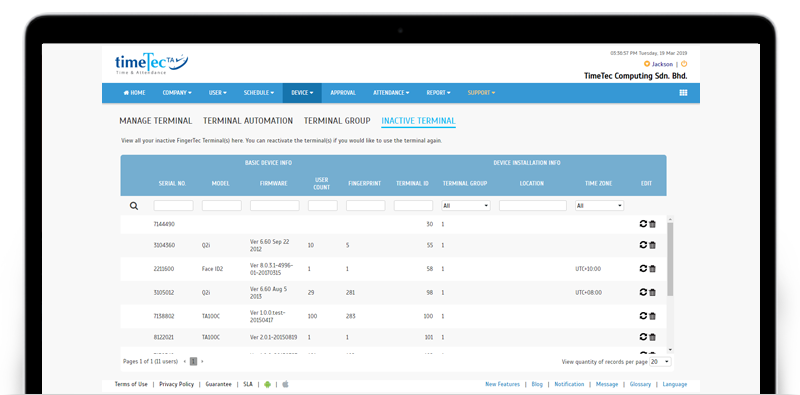Image resolution: width=800 pixels, height=395 pixels.
Task: Click the Model filter field
Action: (221, 206)
